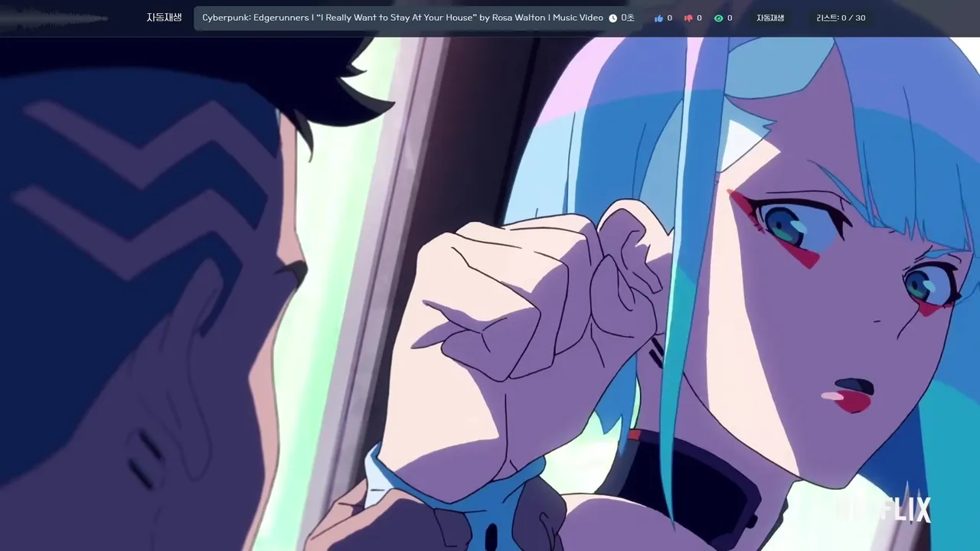Click the main video frame
This screenshot has height=551, width=980.
(490, 294)
